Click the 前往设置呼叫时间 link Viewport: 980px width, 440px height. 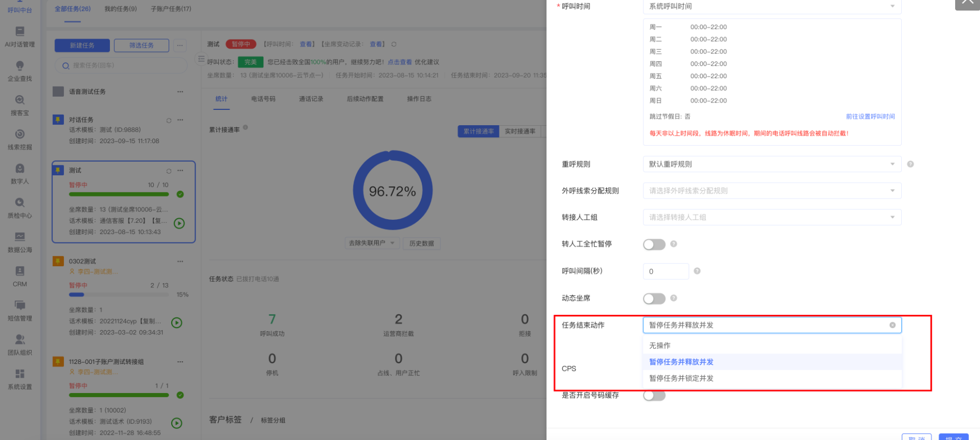(x=870, y=117)
